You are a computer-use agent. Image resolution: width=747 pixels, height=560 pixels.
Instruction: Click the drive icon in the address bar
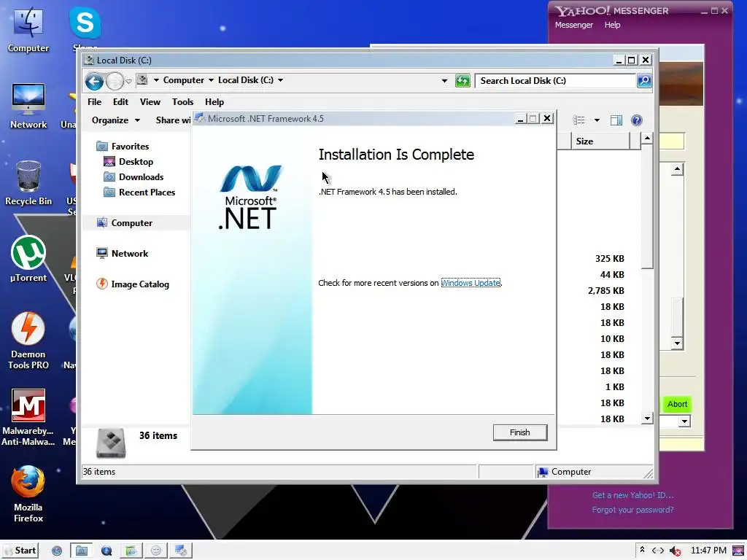tap(142, 80)
